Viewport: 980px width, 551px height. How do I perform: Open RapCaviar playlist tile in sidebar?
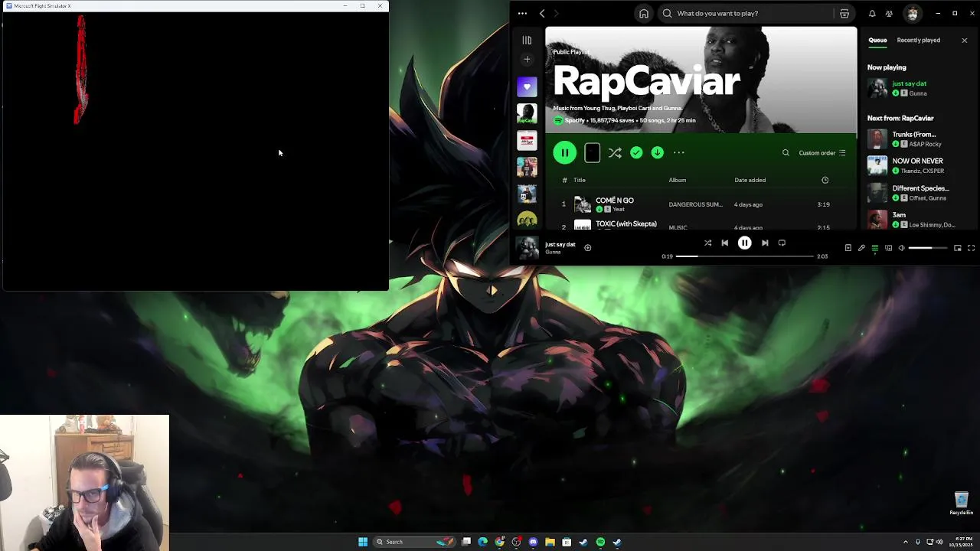pos(527,114)
